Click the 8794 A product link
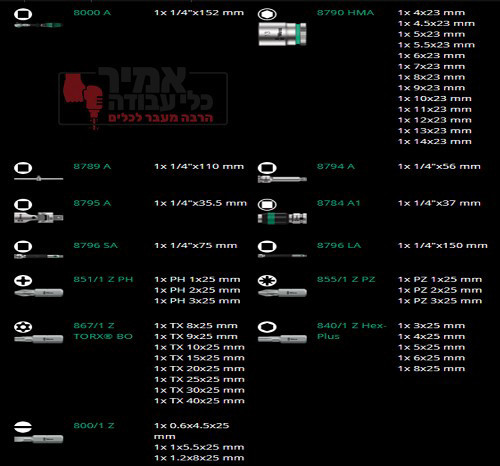Screen dimensions: 500x466 tap(336, 166)
